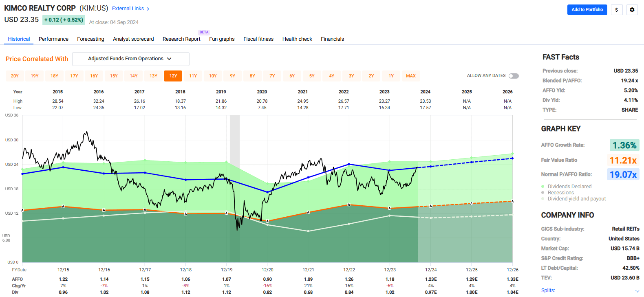Choose the 3Y time range
644x297 pixels.
pos(351,76)
